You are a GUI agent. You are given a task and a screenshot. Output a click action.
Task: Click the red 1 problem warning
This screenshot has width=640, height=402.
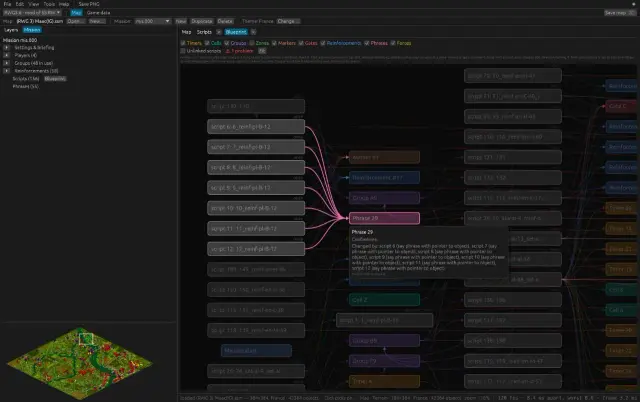click(x=240, y=51)
